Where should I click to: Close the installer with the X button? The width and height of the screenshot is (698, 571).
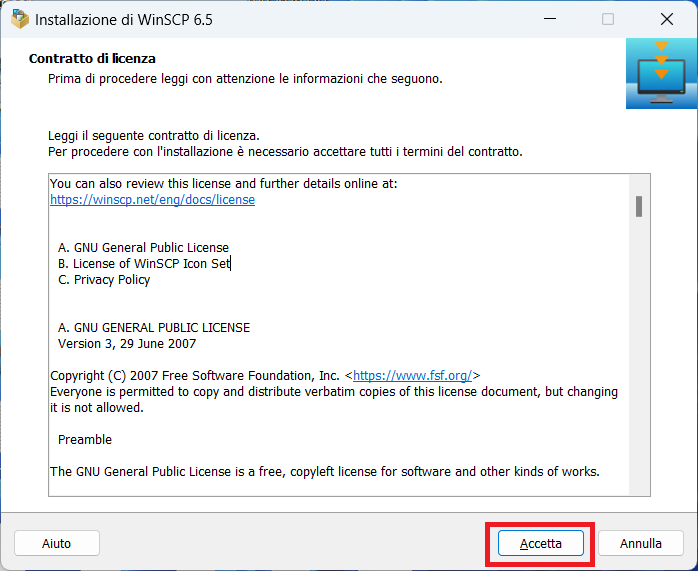coord(666,19)
